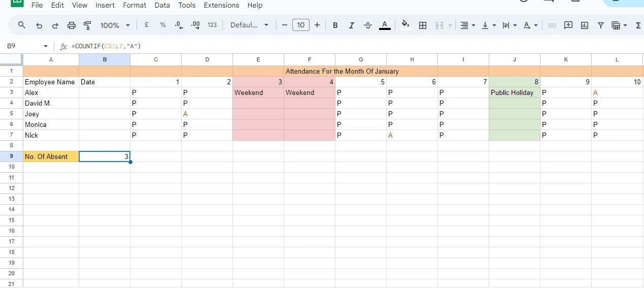The width and height of the screenshot is (644, 288).
Task: Select Joey's absent "A" cell in column D
Action: pyautogui.click(x=207, y=114)
